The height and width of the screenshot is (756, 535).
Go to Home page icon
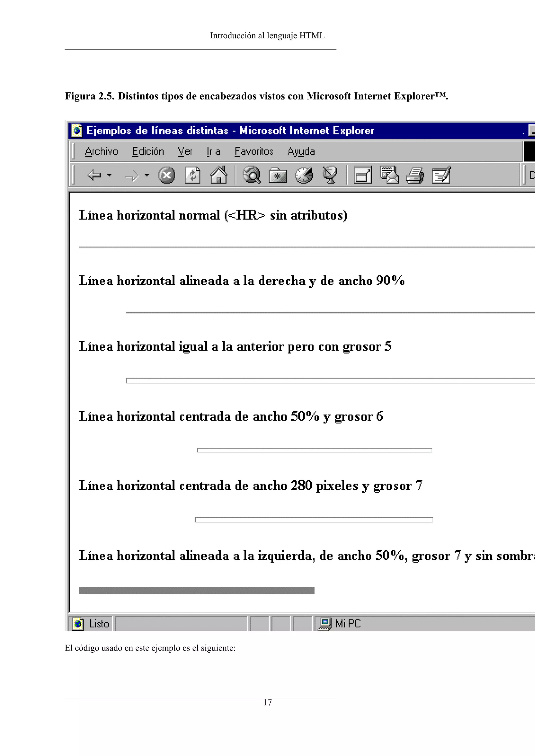tap(219, 175)
